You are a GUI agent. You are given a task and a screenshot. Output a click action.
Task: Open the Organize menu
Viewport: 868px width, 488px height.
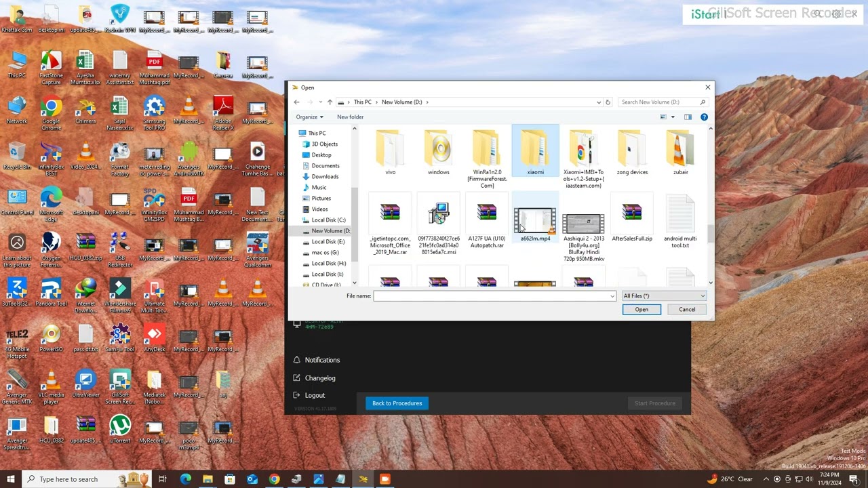pyautogui.click(x=309, y=117)
